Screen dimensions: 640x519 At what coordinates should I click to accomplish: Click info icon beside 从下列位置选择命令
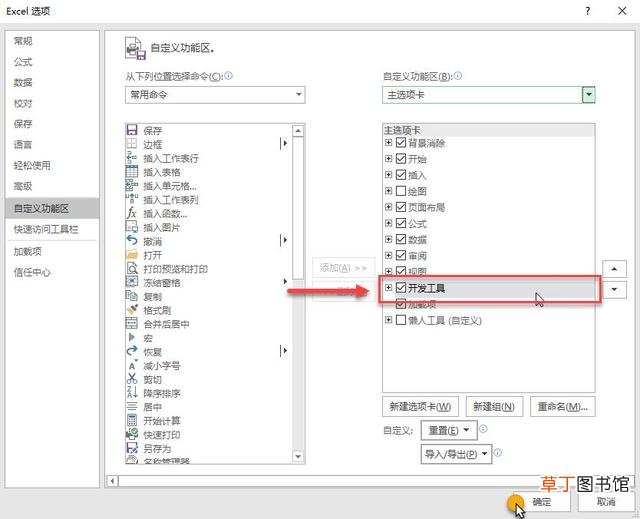pyautogui.click(x=229, y=75)
